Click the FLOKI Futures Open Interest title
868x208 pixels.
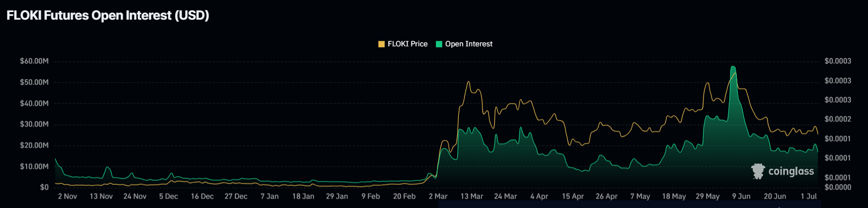[x=108, y=16]
